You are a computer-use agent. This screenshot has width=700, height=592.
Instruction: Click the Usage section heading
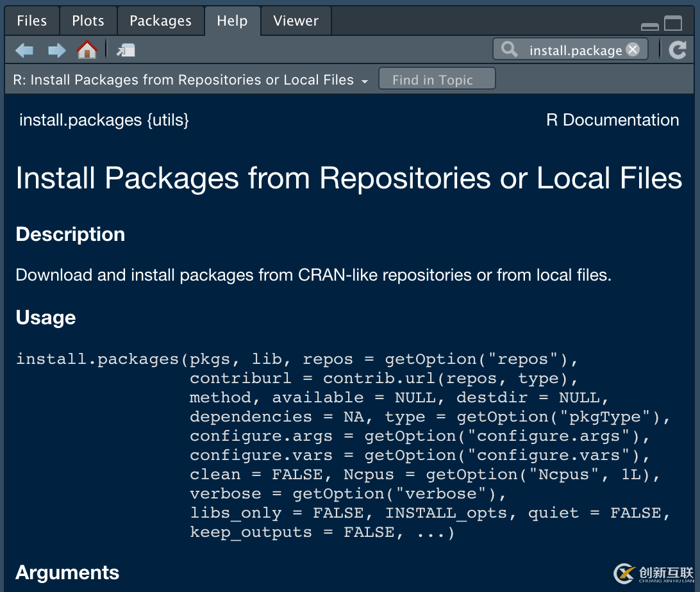pos(46,317)
